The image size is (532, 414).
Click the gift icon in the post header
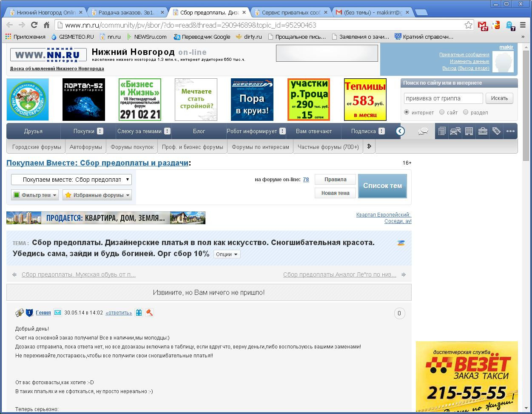pyautogui.click(x=139, y=313)
